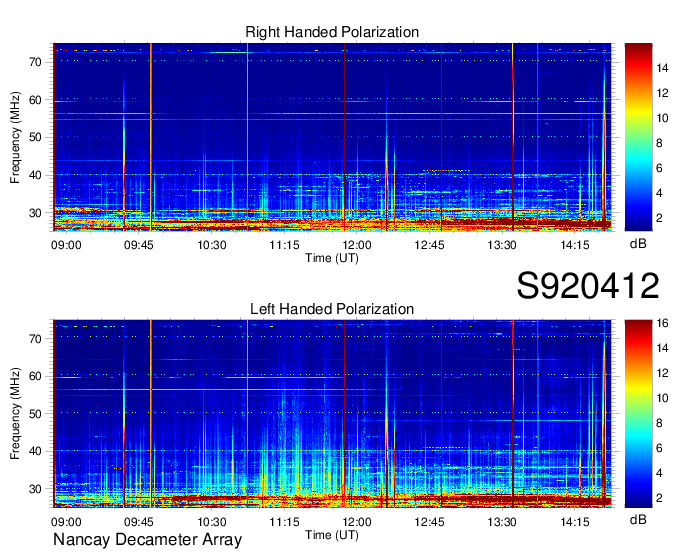Click the 60 MHz tick on upper plot
The width and height of the screenshot is (680, 552).
tap(36, 100)
